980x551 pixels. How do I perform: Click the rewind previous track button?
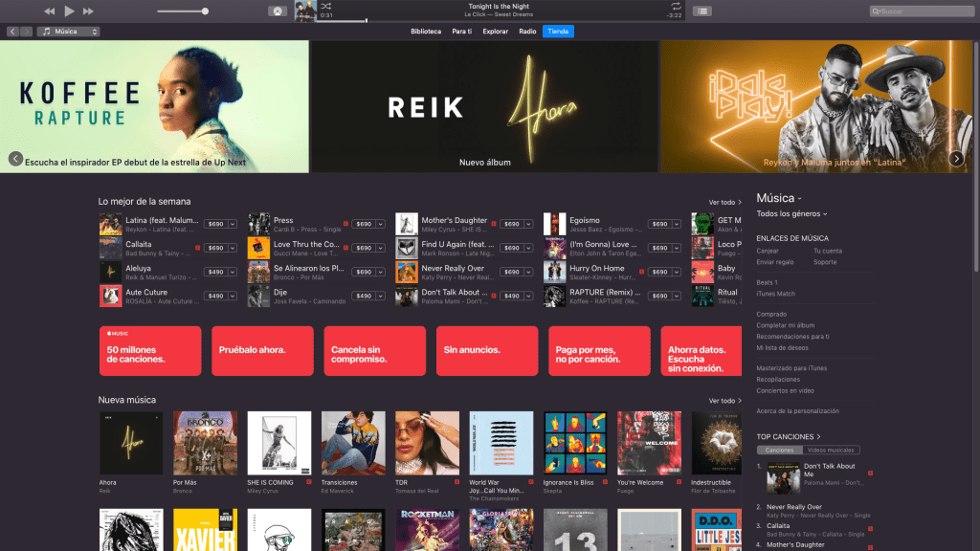coord(50,11)
